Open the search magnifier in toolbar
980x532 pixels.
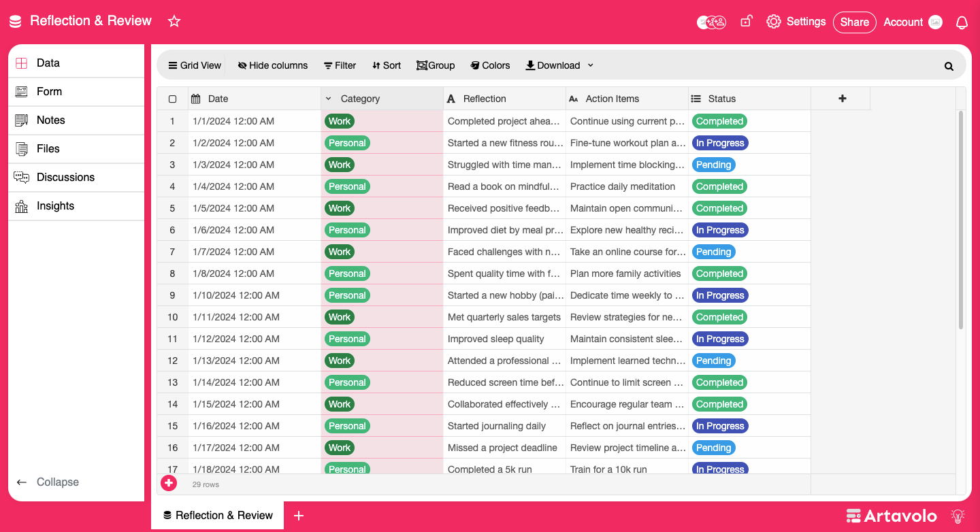tap(949, 66)
